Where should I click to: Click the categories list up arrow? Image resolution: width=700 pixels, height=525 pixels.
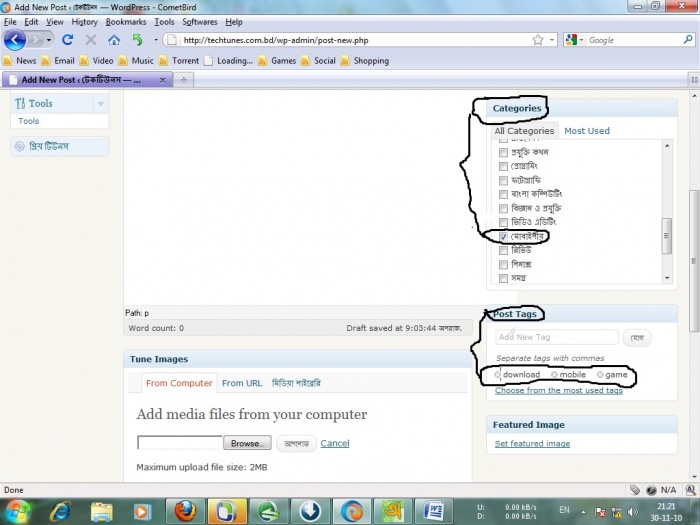(x=667, y=146)
